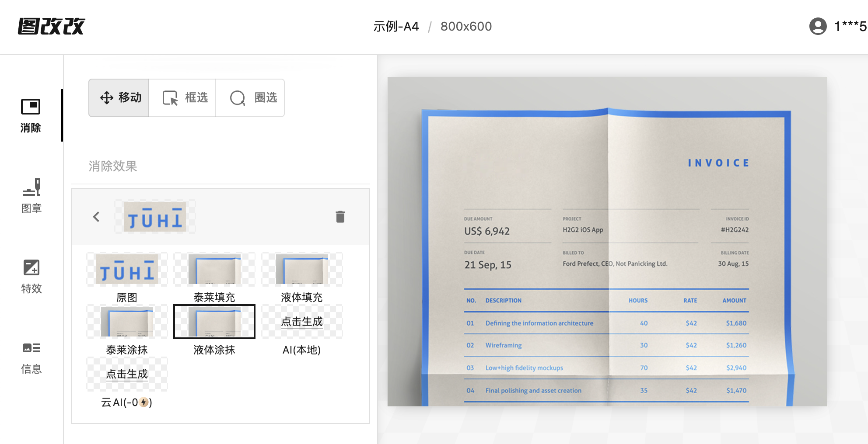This screenshot has height=444, width=868.
Task: Open the 图章 stamp panel
Action: click(31, 196)
